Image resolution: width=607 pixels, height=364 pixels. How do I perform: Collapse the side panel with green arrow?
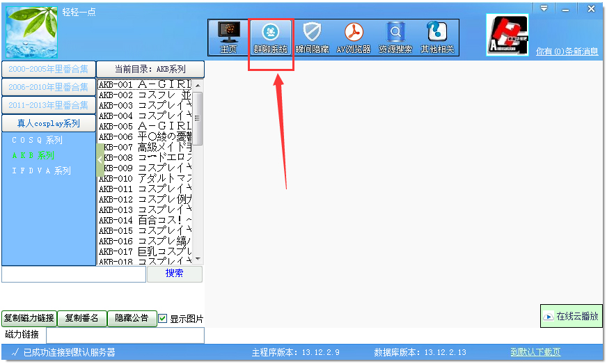100,160
